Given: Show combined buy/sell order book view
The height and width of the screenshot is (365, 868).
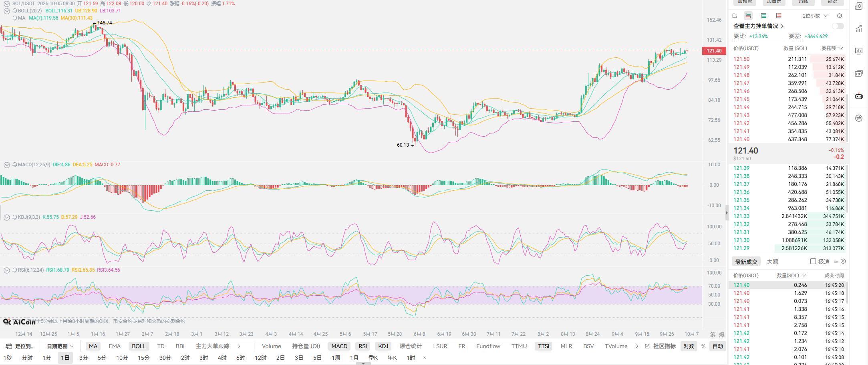Looking at the screenshot, I should coord(748,16).
